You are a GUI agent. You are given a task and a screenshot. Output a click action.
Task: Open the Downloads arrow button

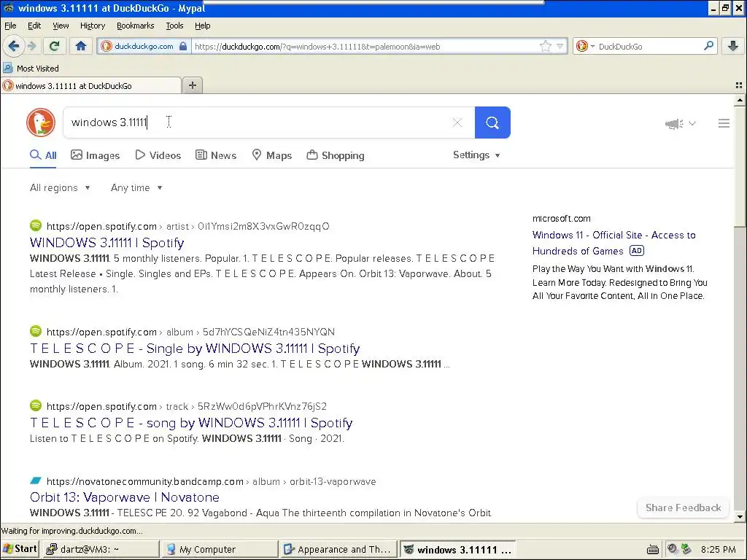(x=732, y=46)
